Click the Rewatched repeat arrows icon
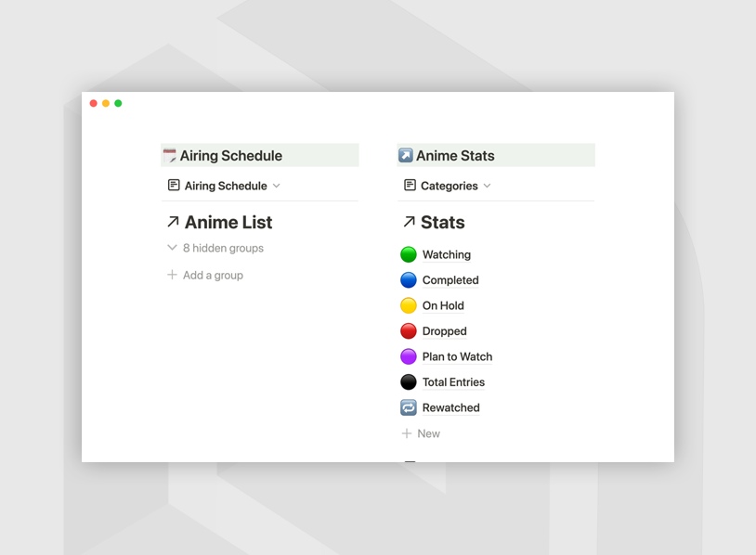Viewport: 756px width, 555px height. [x=409, y=407]
